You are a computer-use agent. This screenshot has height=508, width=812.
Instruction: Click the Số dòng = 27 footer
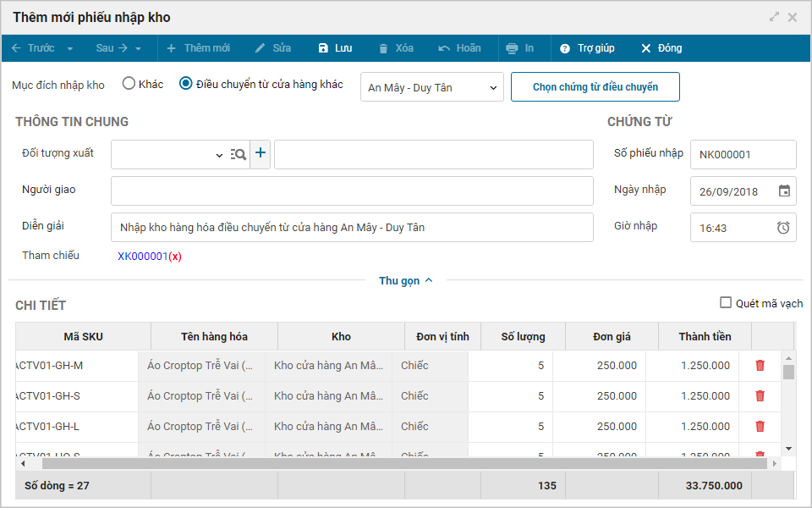[57, 486]
